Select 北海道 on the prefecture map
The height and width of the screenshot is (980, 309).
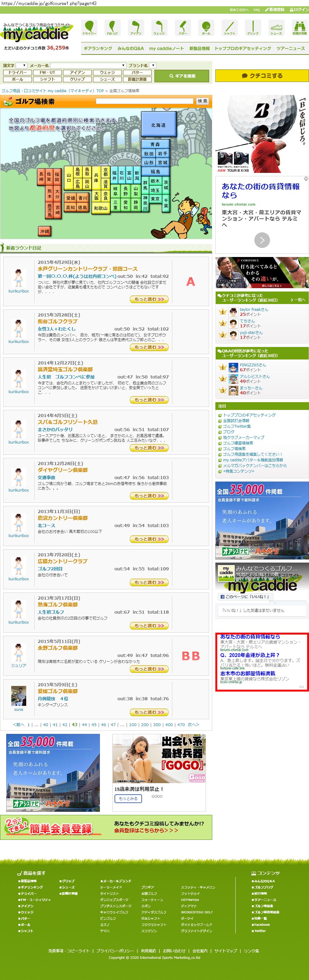158,125
